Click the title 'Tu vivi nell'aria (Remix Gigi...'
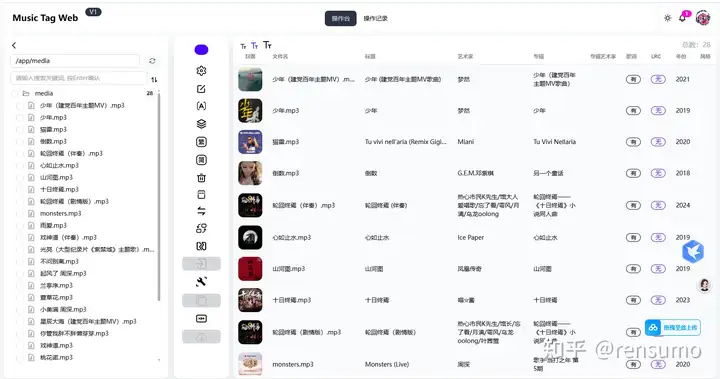The width and height of the screenshot is (720, 379). click(x=405, y=142)
